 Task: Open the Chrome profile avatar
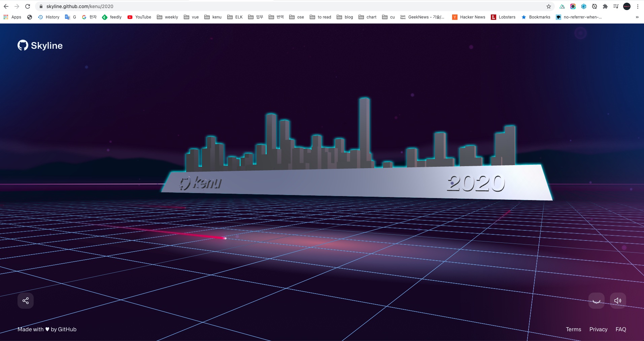pyautogui.click(x=627, y=6)
